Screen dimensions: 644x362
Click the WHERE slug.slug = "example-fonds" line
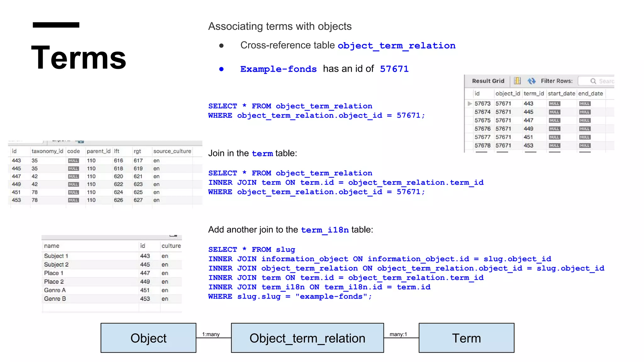point(290,297)
